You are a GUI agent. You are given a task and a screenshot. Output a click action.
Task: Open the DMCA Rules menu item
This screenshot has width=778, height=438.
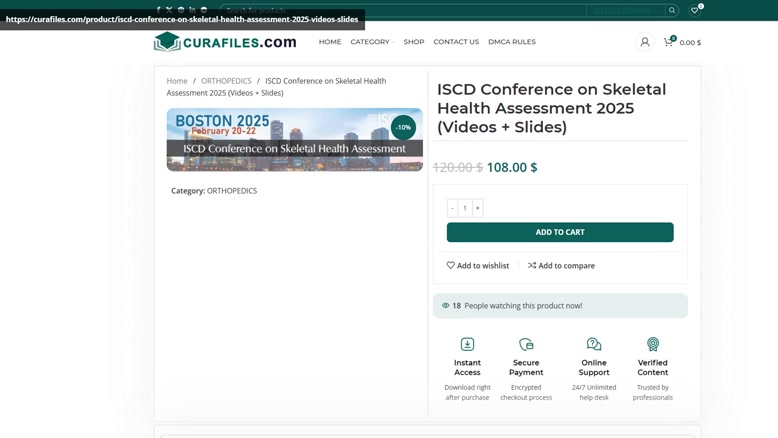tap(512, 42)
